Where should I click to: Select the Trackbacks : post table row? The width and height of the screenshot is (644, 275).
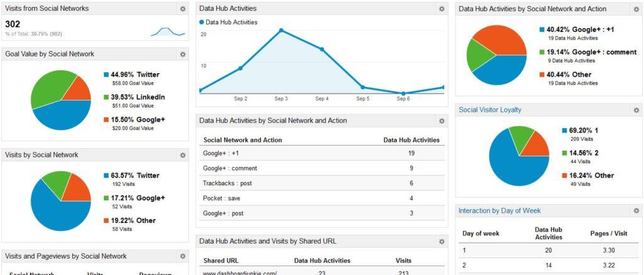[321, 183]
